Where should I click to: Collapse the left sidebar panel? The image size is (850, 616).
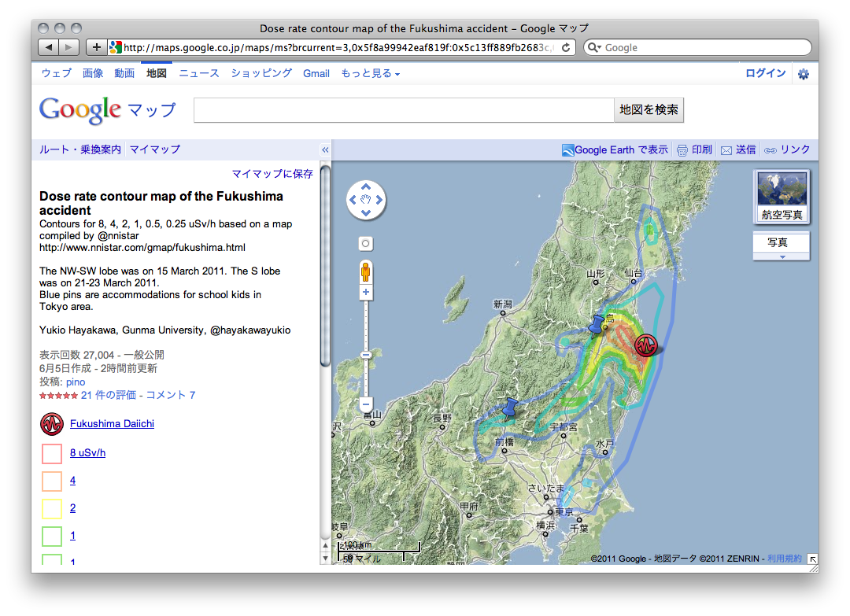[x=325, y=149]
